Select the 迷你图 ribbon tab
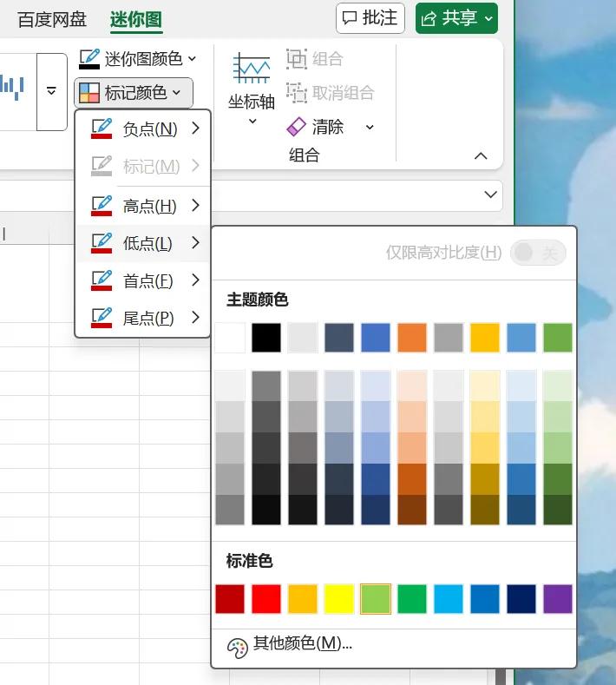This screenshot has width=616, height=685. (x=136, y=20)
